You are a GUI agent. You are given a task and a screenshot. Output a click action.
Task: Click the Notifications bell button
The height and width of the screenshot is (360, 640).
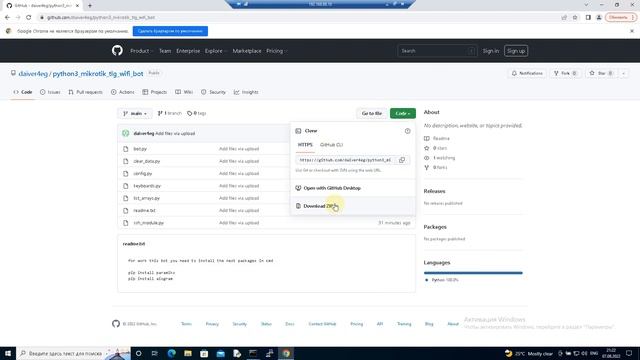click(527, 73)
